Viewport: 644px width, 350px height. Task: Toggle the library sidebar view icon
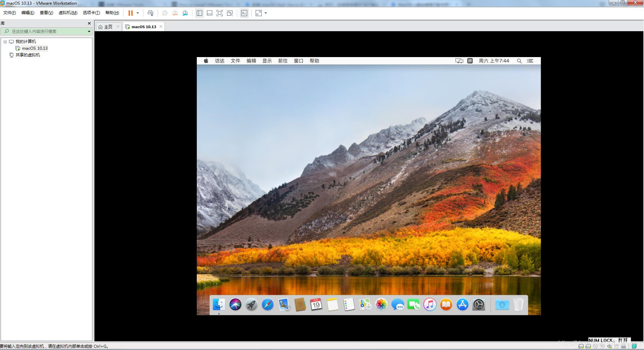199,13
